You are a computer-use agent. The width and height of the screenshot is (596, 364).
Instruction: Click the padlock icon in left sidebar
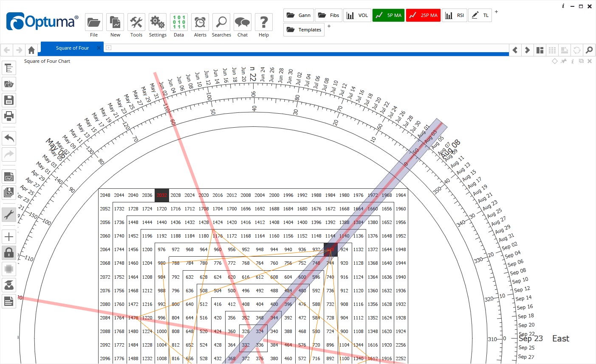(x=9, y=252)
